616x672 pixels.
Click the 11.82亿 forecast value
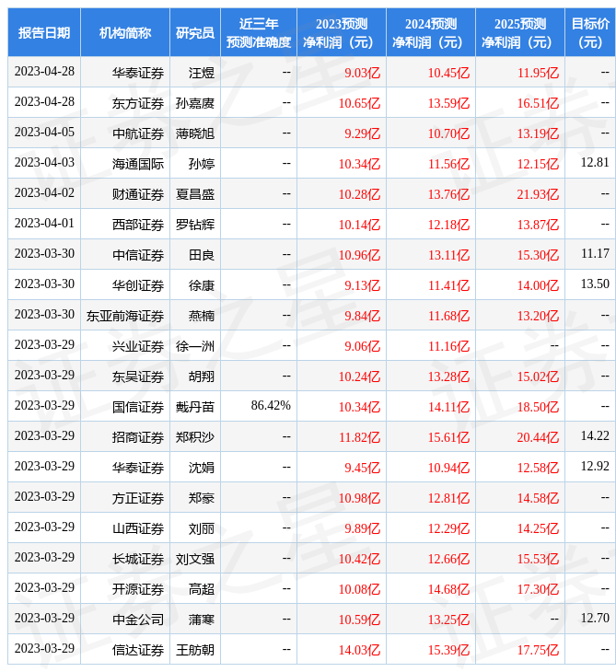(359, 437)
